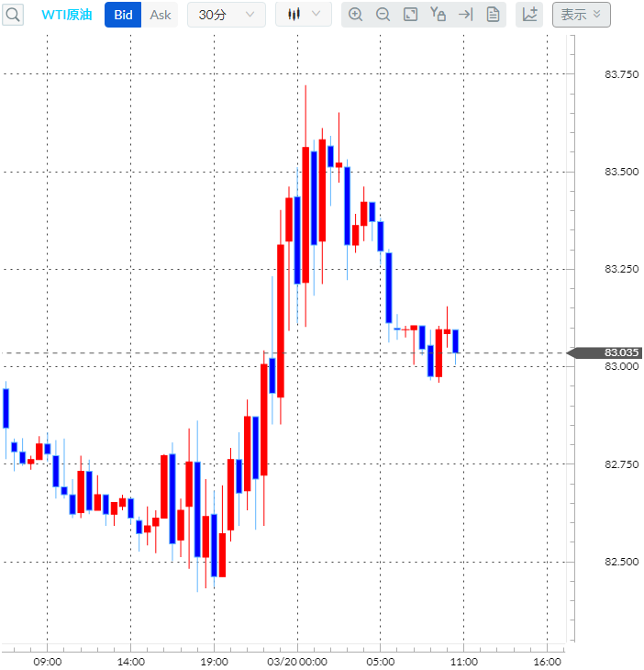Click the 16:00 time axis label
This screenshot has width=644, height=670.
[x=547, y=662]
